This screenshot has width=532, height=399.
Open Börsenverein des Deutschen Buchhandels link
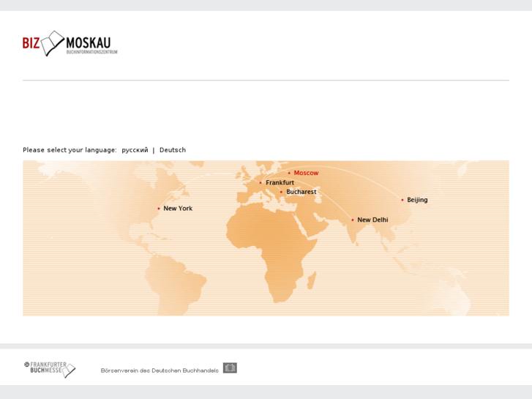coord(160,370)
